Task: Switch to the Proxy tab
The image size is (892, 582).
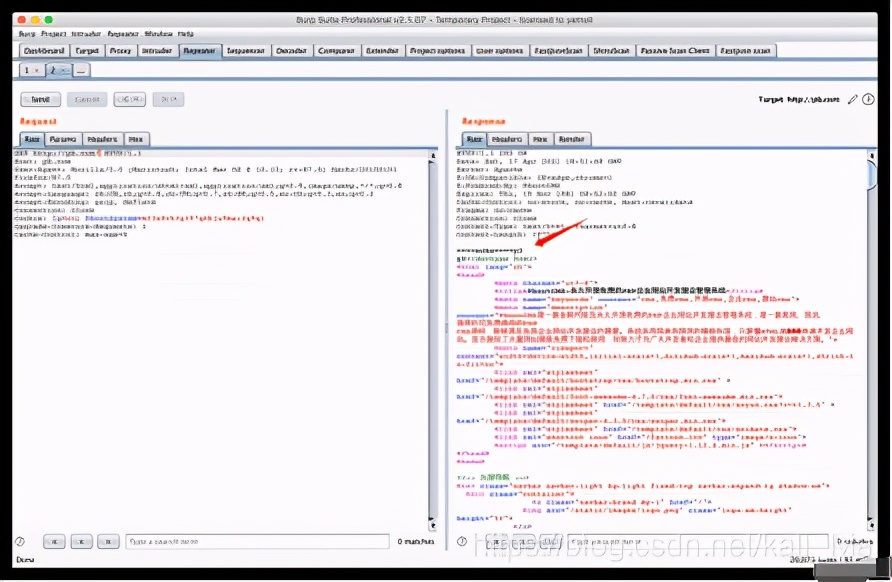Action: [x=120, y=51]
